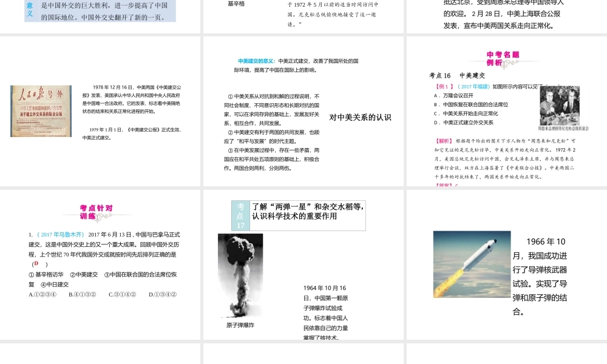Click the （2017年福建） source label
Image resolution: width=607 pixels, height=364 pixels.
(474, 87)
